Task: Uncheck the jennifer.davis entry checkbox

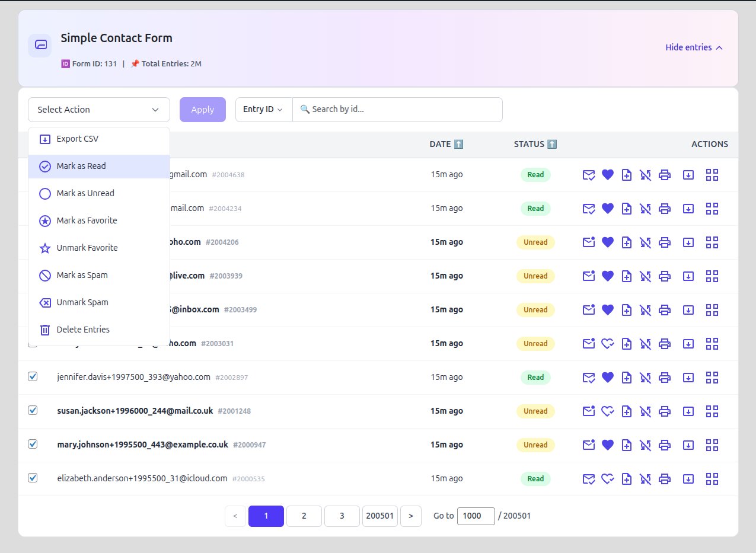Action: (33, 377)
